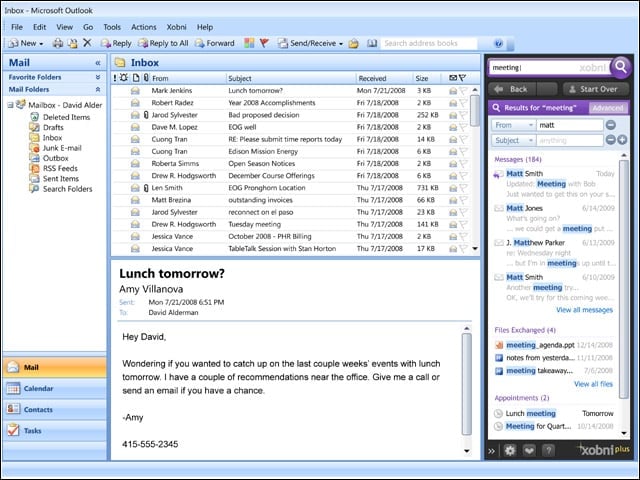This screenshot has width=640, height=480.
Task: Toggle flag on Bad proposed decision message
Action: click(463, 115)
